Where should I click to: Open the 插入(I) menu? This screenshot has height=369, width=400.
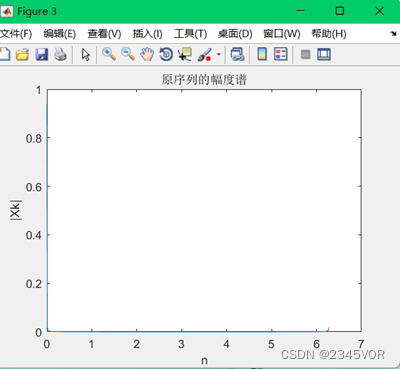coord(148,34)
